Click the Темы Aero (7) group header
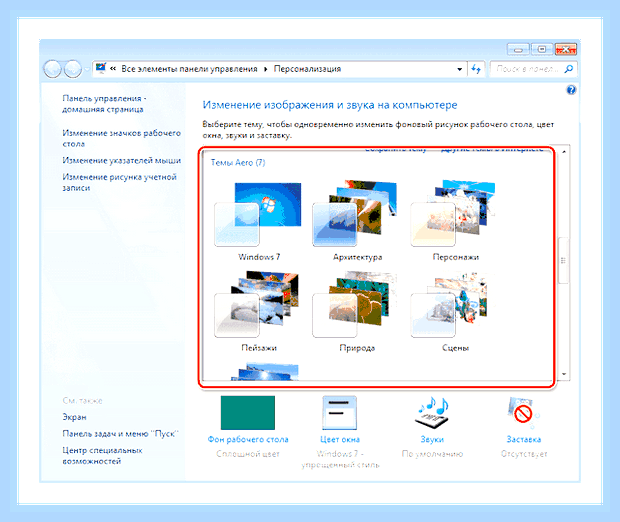Image resolution: width=620 pixels, height=522 pixels. click(238, 163)
